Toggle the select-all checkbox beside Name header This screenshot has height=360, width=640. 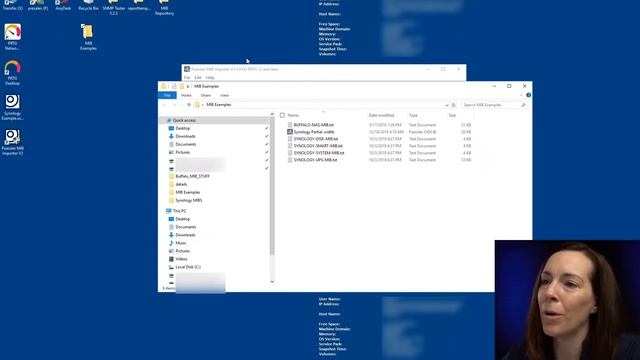tap(282, 116)
